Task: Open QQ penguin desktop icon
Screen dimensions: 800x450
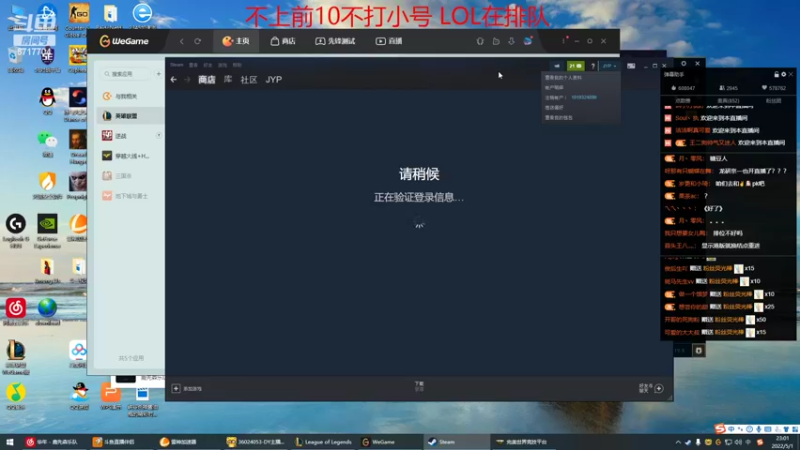Action: pyautogui.click(x=47, y=101)
